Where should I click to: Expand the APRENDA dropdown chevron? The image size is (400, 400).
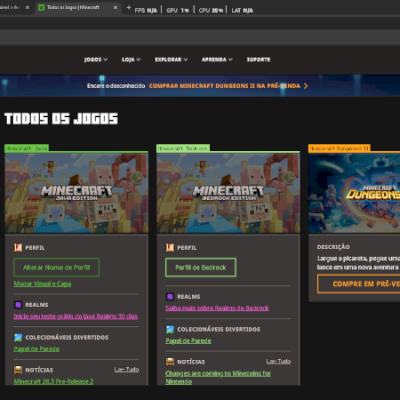pyautogui.click(x=230, y=60)
